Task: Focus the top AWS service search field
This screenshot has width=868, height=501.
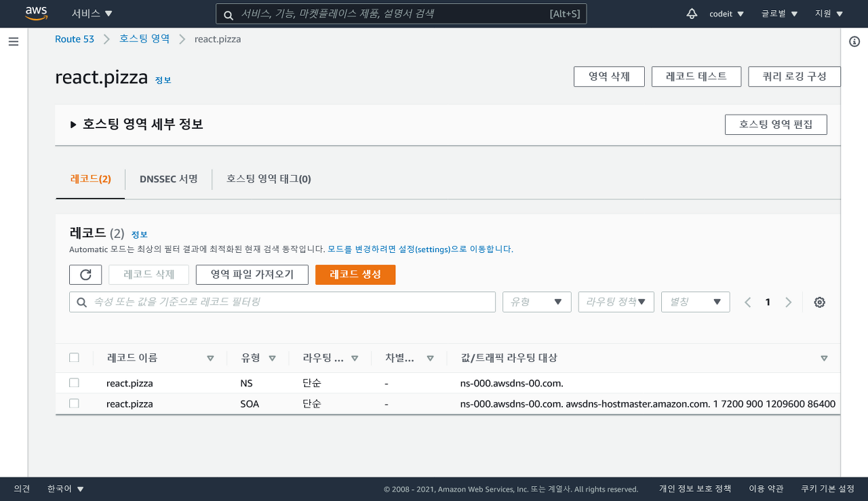Action: point(401,14)
